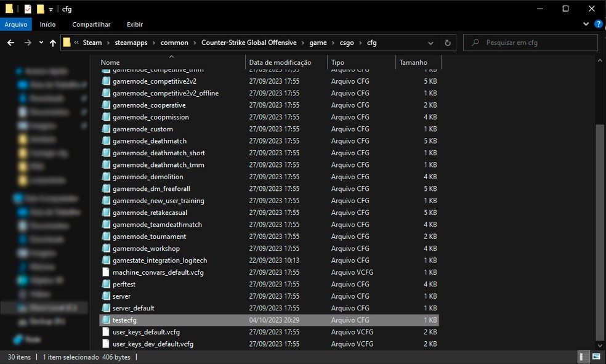Viewport: 606px width, 364px height.
Task: Expand the address bar history dropdown
Action: click(x=430, y=43)
